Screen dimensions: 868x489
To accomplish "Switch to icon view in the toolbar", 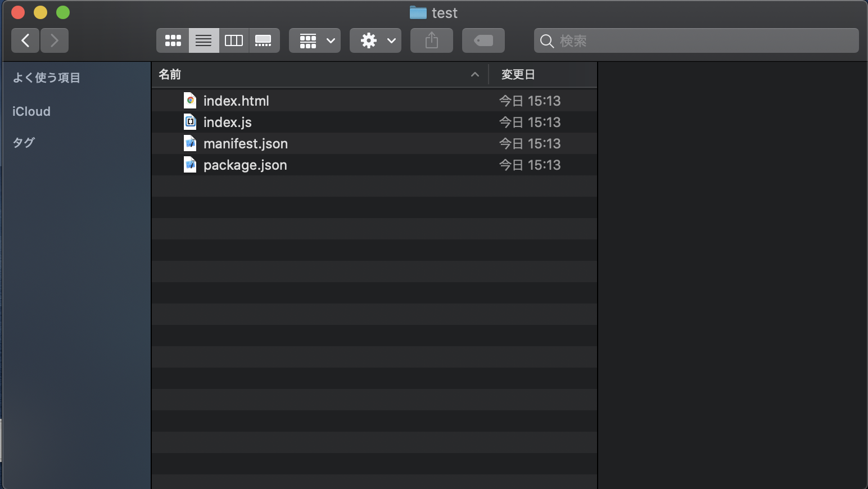I will point(173,40).
